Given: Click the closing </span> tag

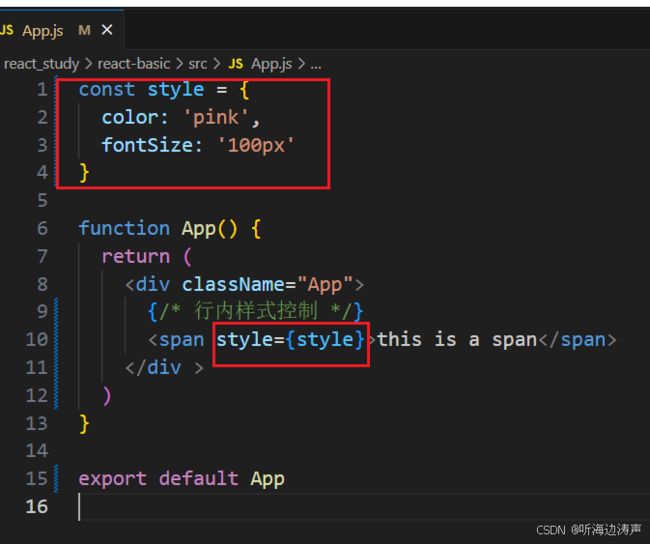Looking at the screenshot, I should 577,340.
